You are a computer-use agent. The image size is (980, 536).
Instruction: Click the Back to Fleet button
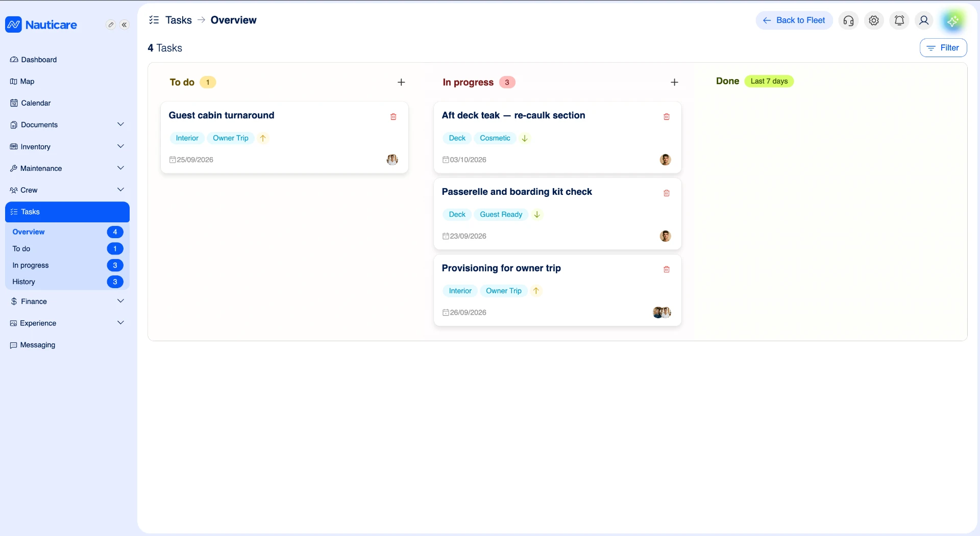794,20
